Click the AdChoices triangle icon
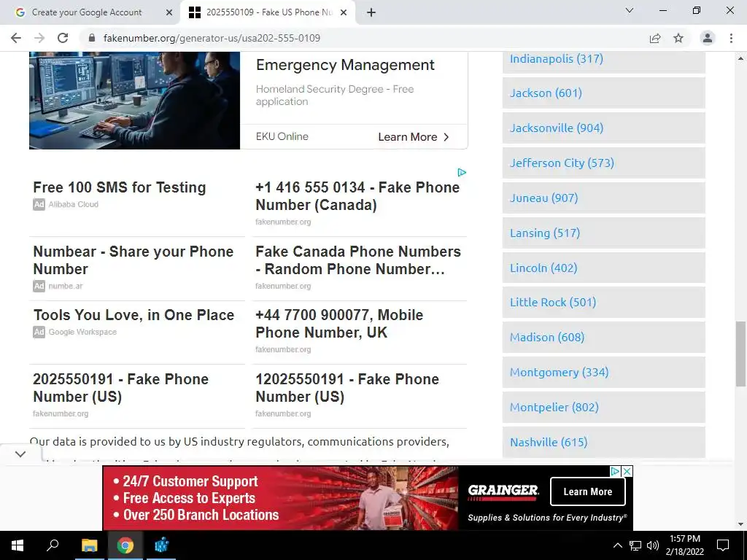The height and width of the screenshot is (560, 747). coord(462,172)
